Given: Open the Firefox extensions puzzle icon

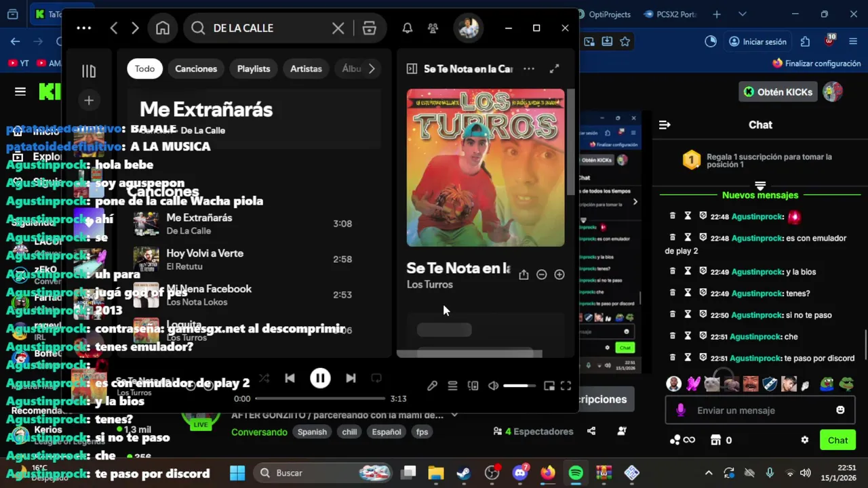Looking at the screenshot, I should tap(805, 41).
